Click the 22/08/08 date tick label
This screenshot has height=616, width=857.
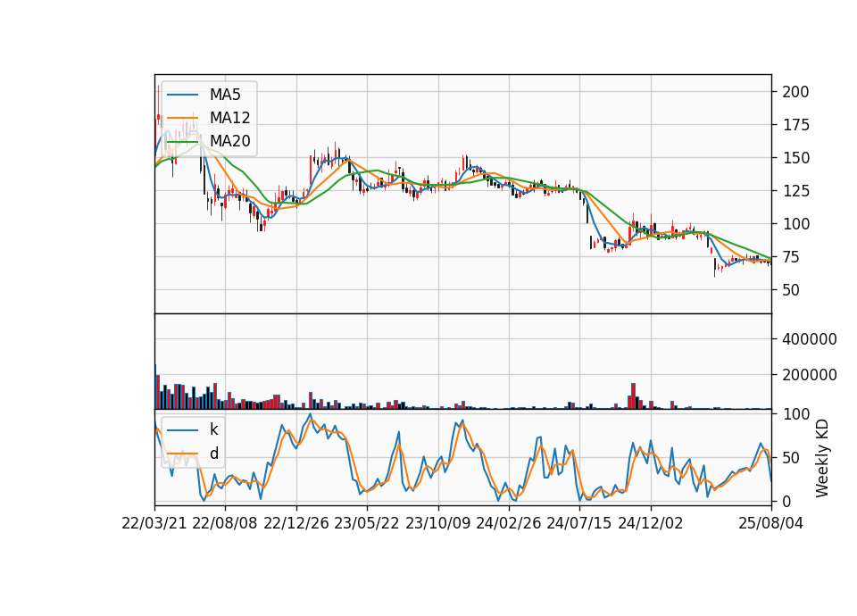(225, 523)
